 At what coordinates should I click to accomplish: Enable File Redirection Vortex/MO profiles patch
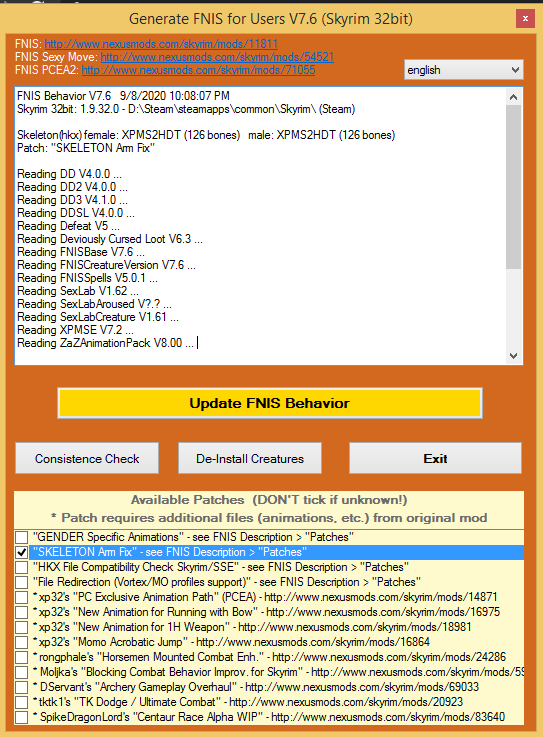coord(21,582)
